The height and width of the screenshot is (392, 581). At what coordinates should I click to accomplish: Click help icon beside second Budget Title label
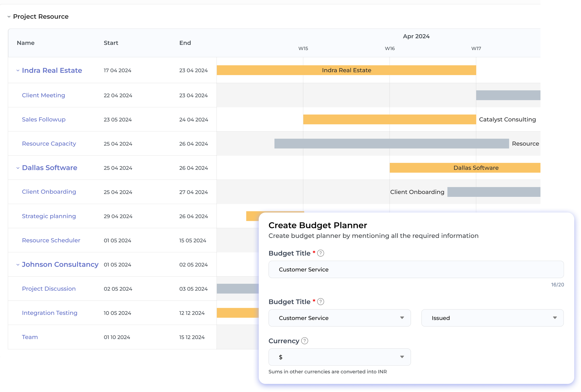(x=321, y=302)
